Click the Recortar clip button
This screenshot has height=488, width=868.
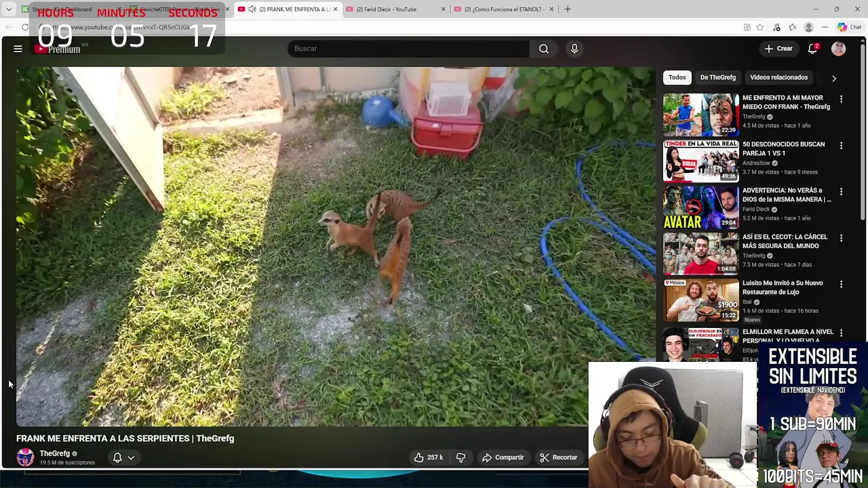pyautogui.click(x=559, y=457)
